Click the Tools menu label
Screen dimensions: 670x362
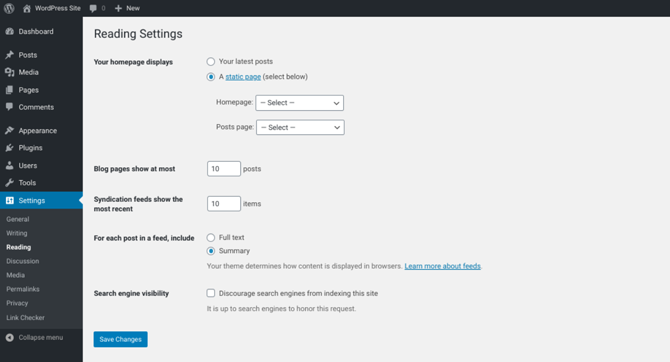[x=27, y=183]
